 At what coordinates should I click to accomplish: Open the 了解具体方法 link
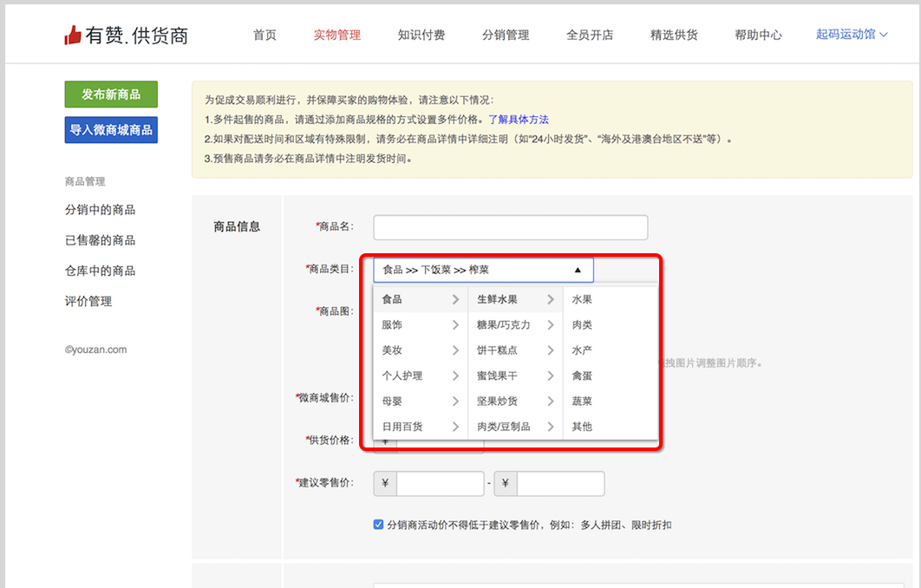point(518,120)
